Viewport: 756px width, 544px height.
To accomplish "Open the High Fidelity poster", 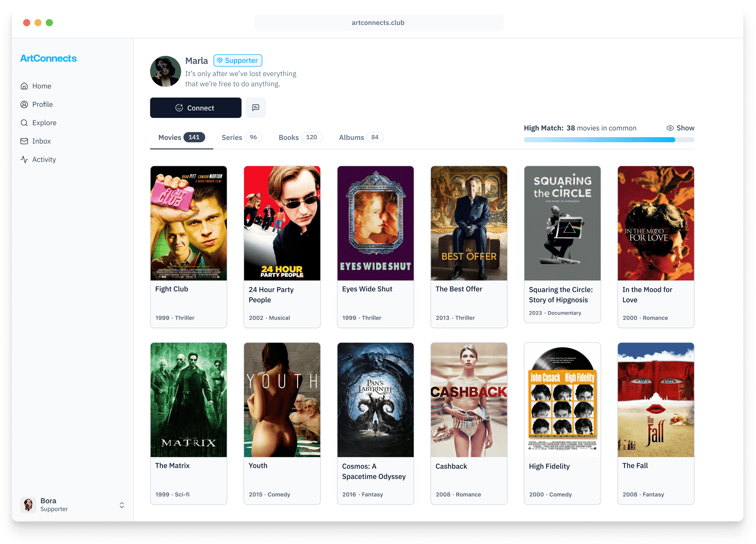I will pyautogui.click(x=562, y=400).
